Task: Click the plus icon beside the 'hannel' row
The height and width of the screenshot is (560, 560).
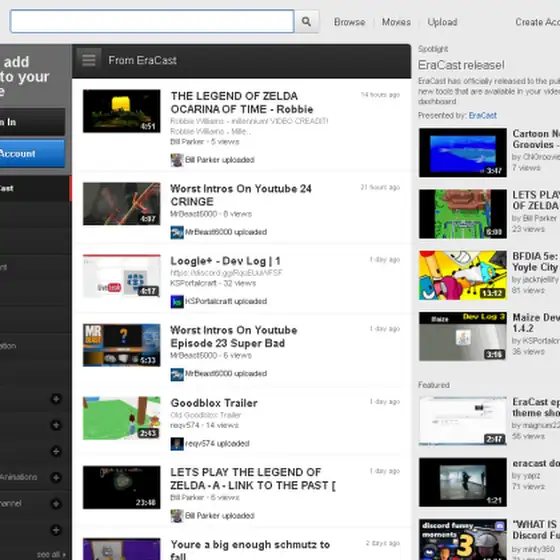Action: pos(56,504)
